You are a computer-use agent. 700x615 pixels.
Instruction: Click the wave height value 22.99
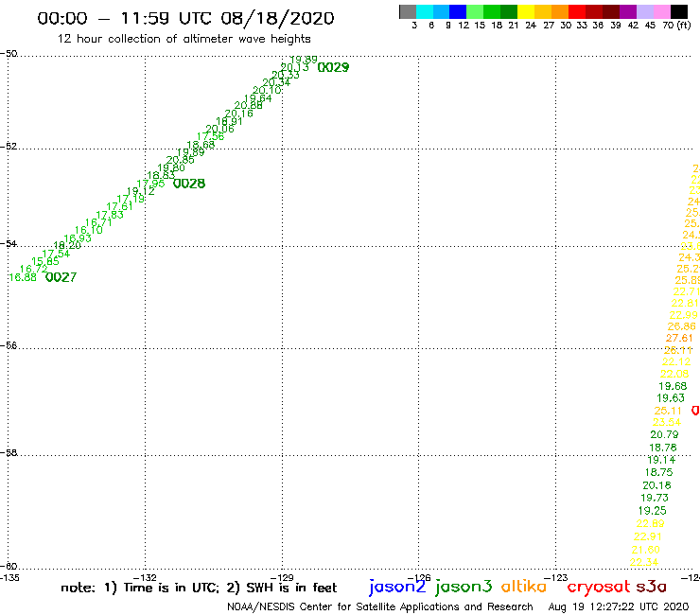click(684, 315)
